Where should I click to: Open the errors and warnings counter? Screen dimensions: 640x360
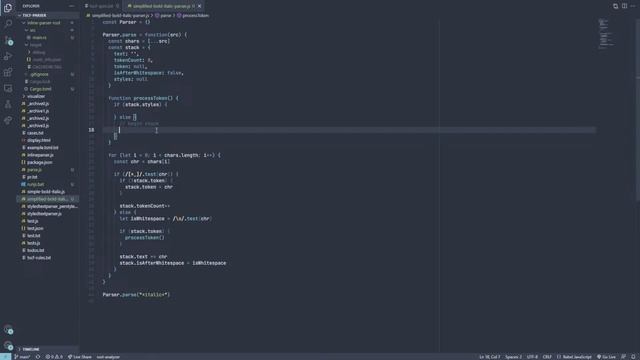point(54,357)
